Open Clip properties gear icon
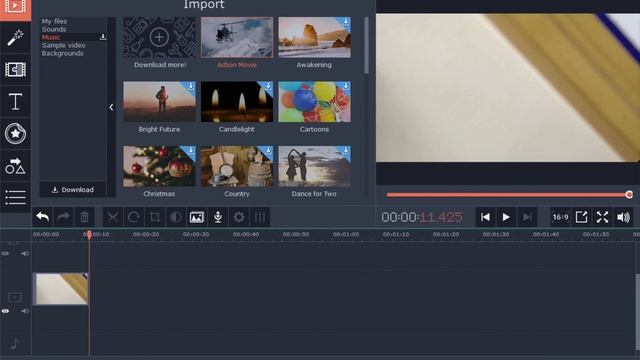Image resolution: width=640 pixels, height=360 pixels. [239, 217]
